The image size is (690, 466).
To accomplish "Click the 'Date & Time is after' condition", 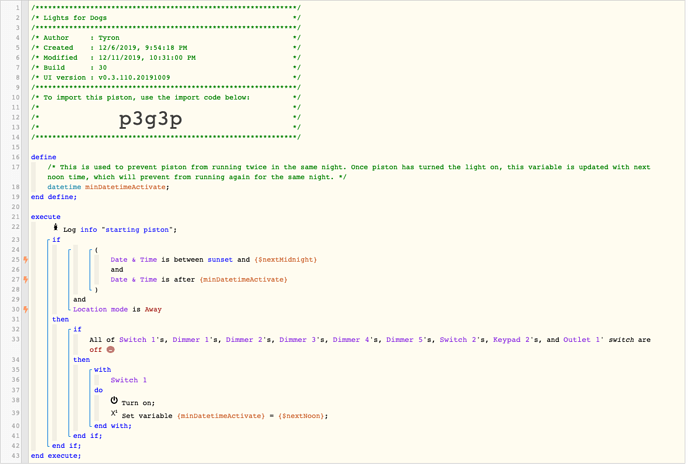I will [198, 279].
